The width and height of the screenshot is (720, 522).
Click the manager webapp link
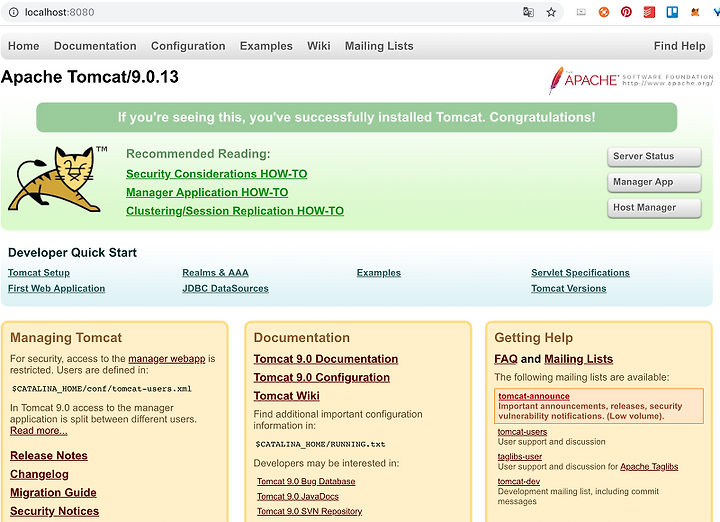[167, 359]
